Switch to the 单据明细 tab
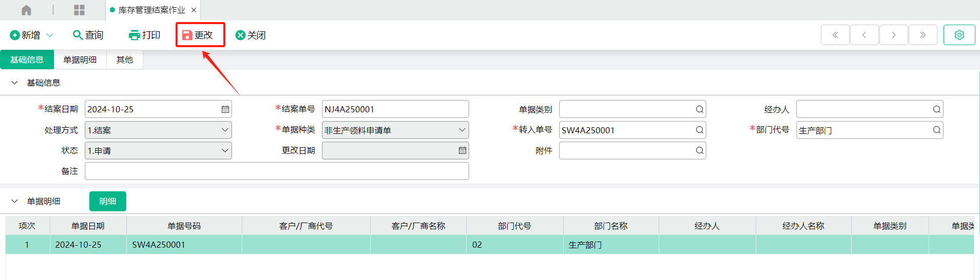The height and width of the screenshot is (280, 980). [x=80, y=59]
